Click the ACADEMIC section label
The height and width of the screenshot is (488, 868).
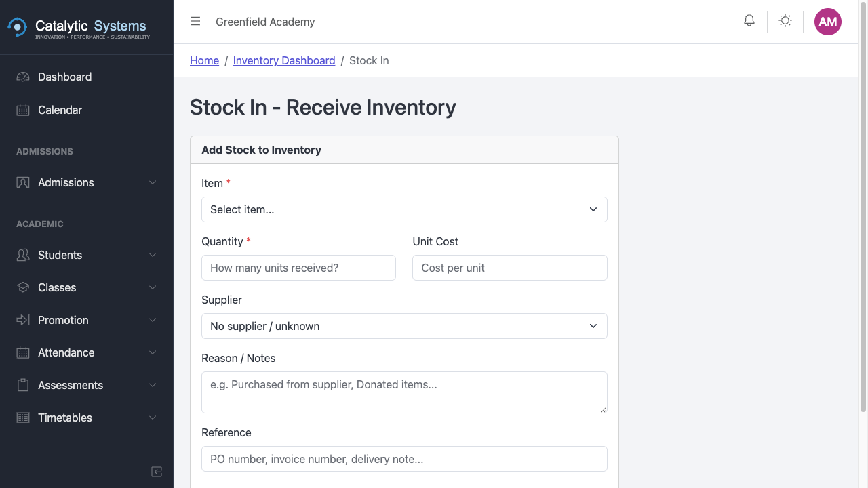click(x=40, y=224)
